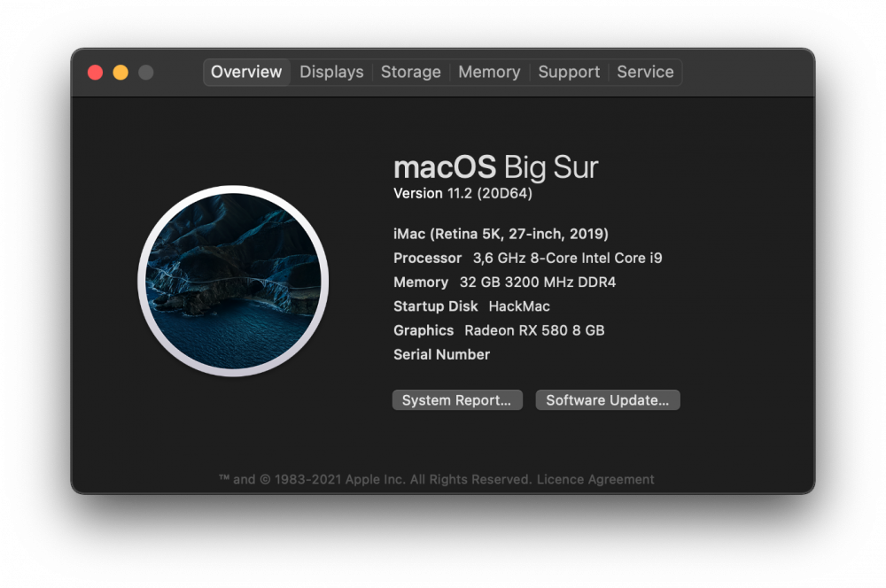Click the 'Graphics' label
886x588 pixels.
pos(424,331)
